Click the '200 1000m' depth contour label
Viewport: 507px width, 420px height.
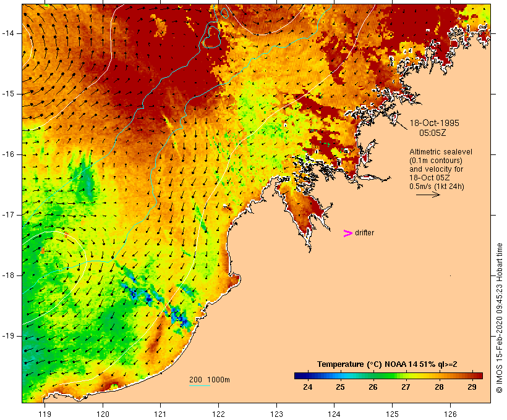(210, 380)
